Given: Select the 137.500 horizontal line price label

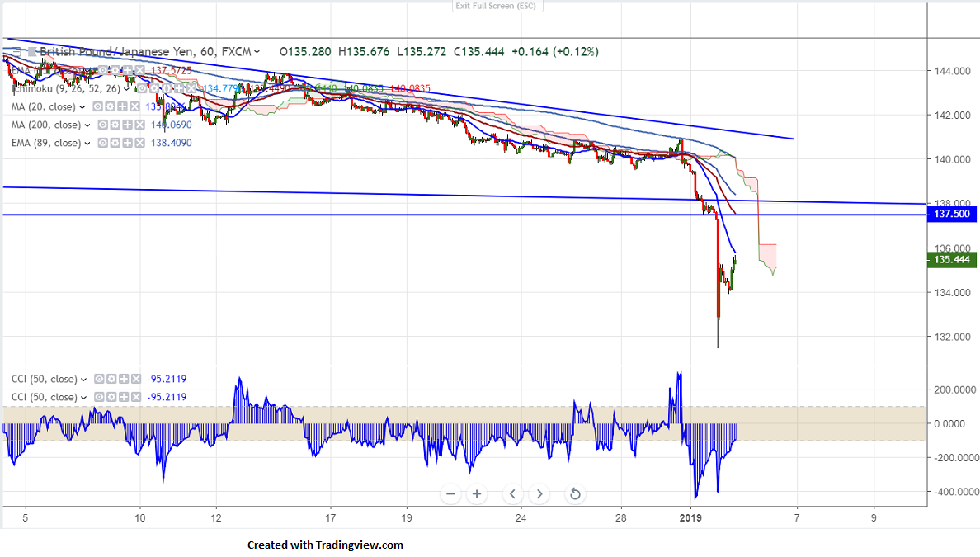Looking at the screenshot, I should tap(951, 214).
